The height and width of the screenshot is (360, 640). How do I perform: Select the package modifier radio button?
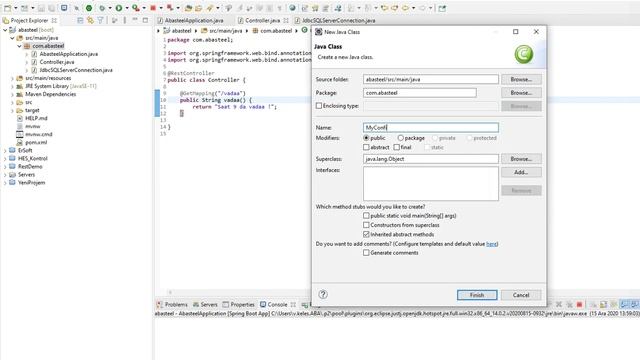click(x=400, y=138)
